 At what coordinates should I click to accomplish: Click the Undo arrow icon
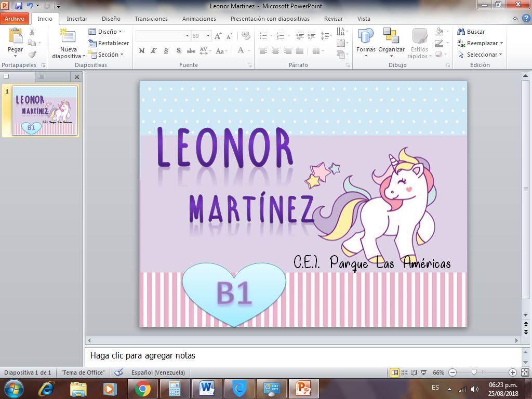(x=30, y=6)
